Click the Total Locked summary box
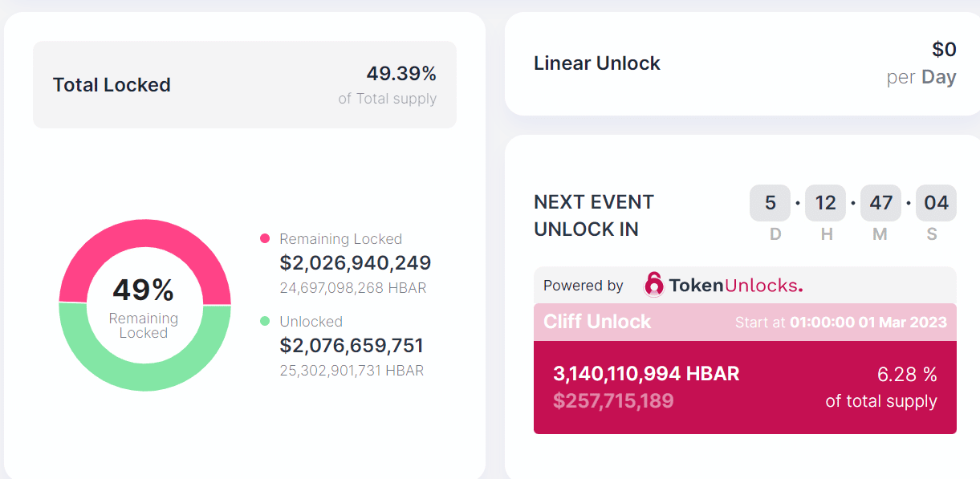The width and height of the screenshot is (980, 479). point(245,84)
